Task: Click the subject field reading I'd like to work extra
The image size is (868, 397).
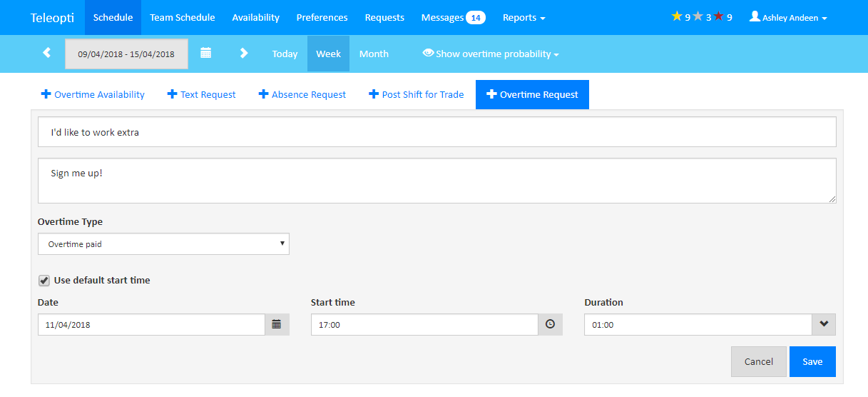Action: 436,132
